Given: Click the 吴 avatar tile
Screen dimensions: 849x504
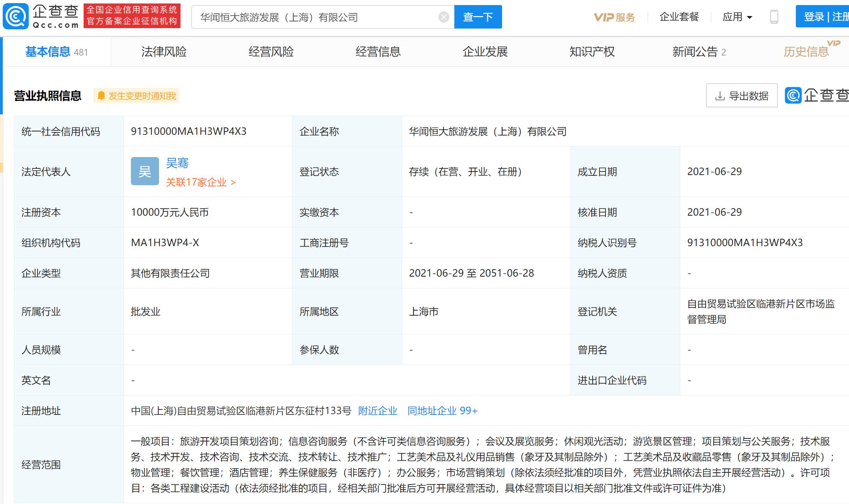Looking at the screenshot, I should click(x=145, y=171).
